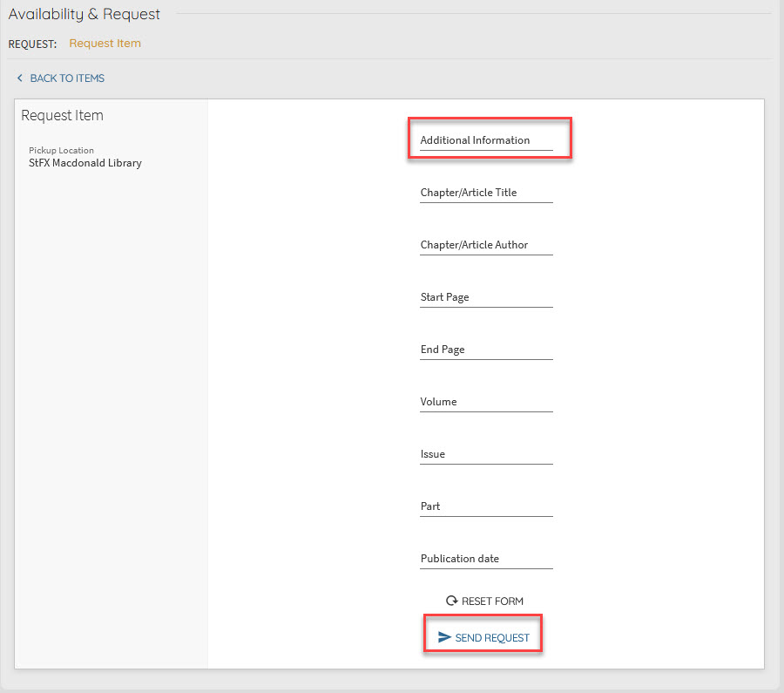Click the circular reset arrow icon
784x693 pixels.
point(451,601)
